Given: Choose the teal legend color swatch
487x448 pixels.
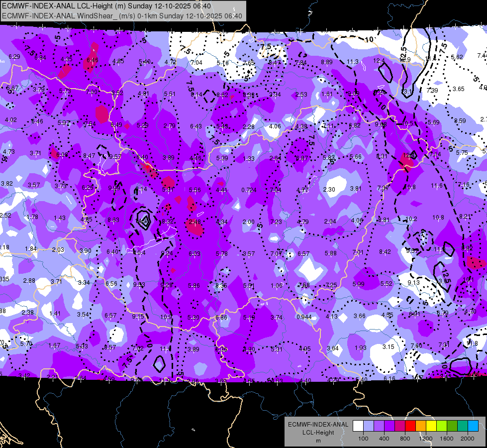Looking at the screenshot, I should [x=463, y=426].
